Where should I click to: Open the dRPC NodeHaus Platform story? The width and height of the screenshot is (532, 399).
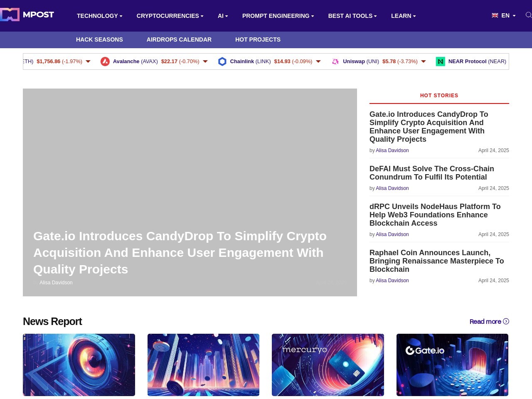tap(435, 215)
